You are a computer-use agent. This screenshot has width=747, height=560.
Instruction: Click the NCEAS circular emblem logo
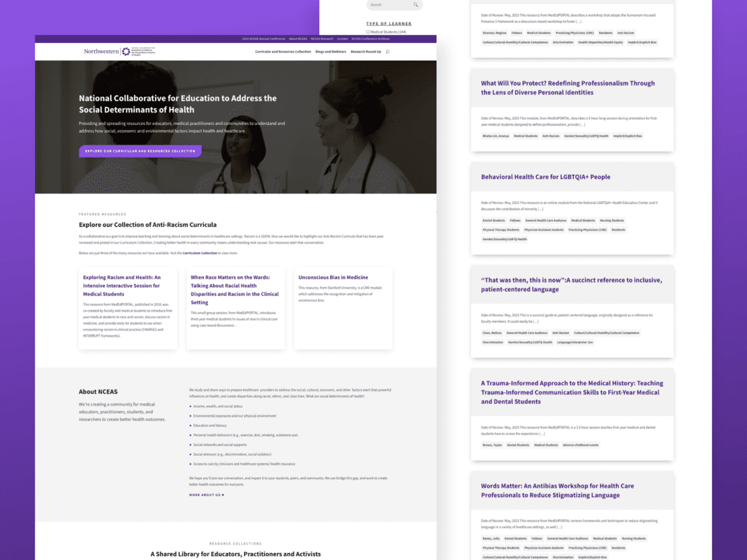pos(126,52)
